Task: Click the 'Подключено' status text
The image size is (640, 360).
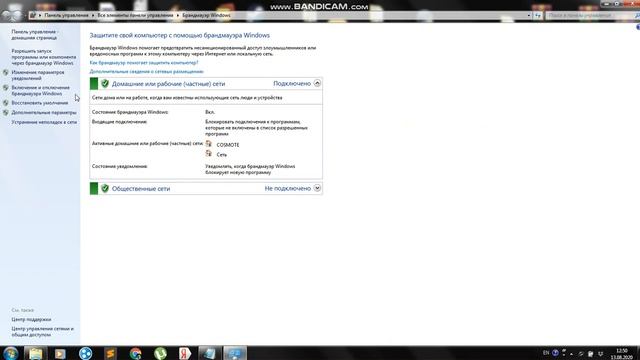Action: [292, 83]
